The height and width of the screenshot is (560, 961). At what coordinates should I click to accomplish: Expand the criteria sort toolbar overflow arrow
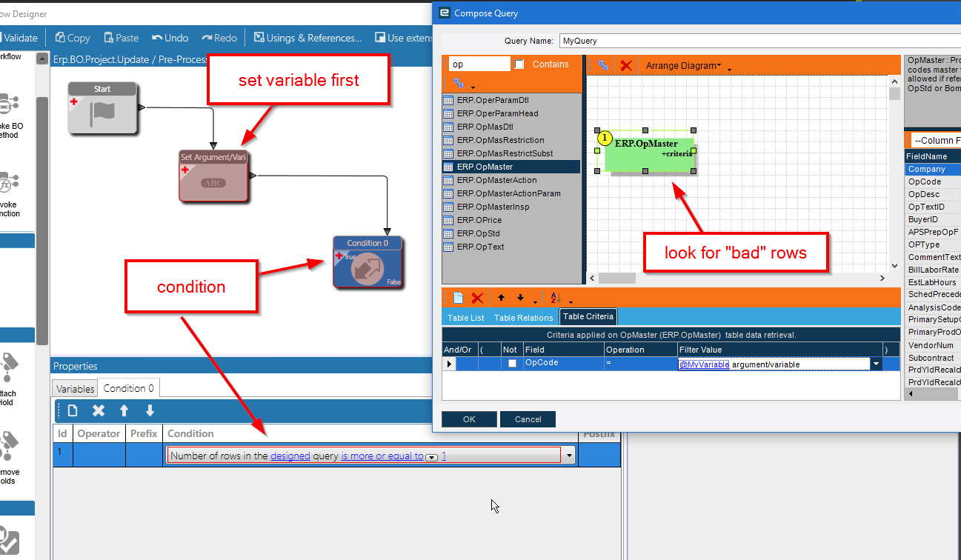click(570, 302)
